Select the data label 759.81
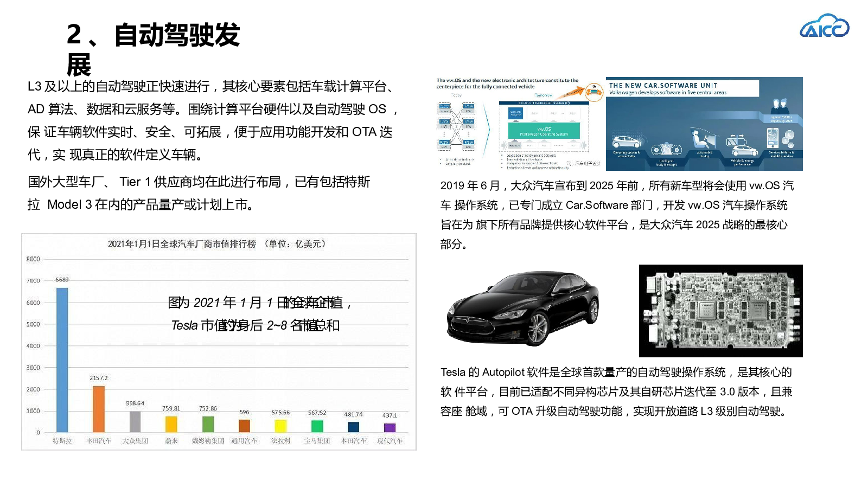 [171, 408]
